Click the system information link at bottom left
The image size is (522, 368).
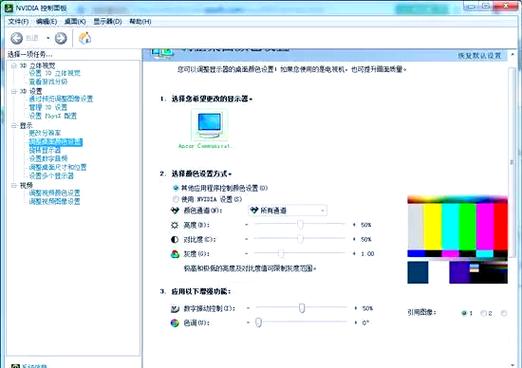coord(35,366)
